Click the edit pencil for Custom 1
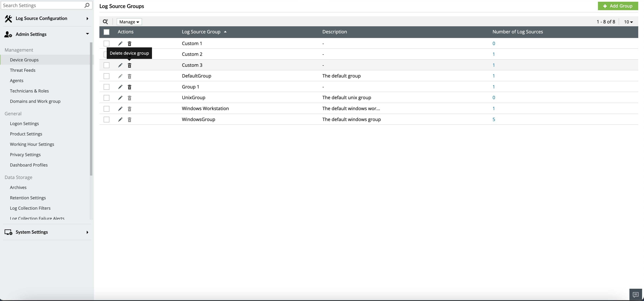This screenshot has width=644, height=301. point(120,44)
